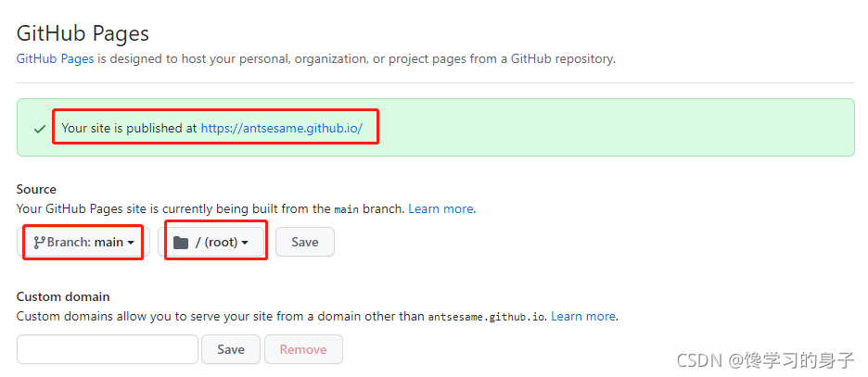Screen dimensions: 868x377
Task: Expand the / (root) folder dropdown
Action: tap(211, 242)
